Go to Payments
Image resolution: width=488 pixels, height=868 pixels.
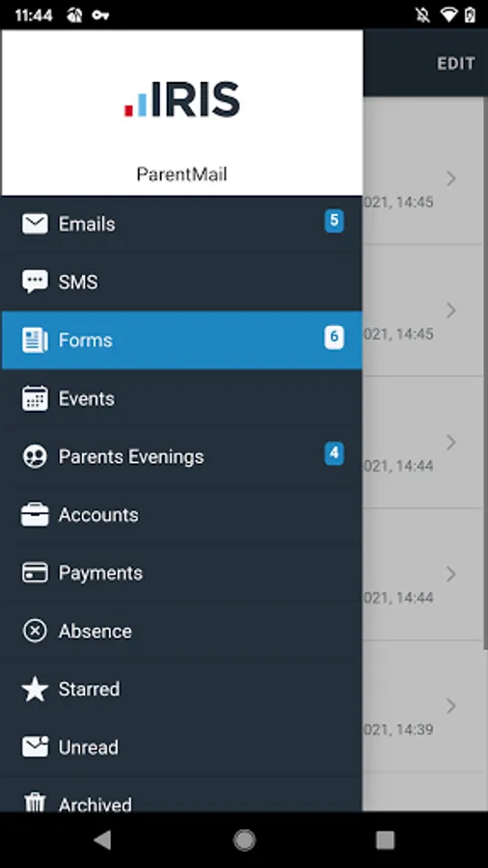[x=182, y=573]
